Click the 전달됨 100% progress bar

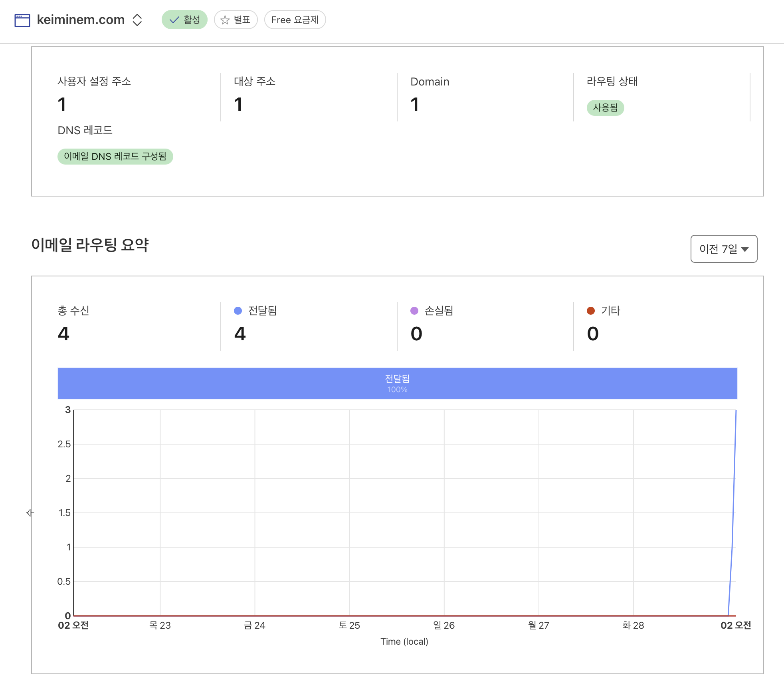[397, 383]
